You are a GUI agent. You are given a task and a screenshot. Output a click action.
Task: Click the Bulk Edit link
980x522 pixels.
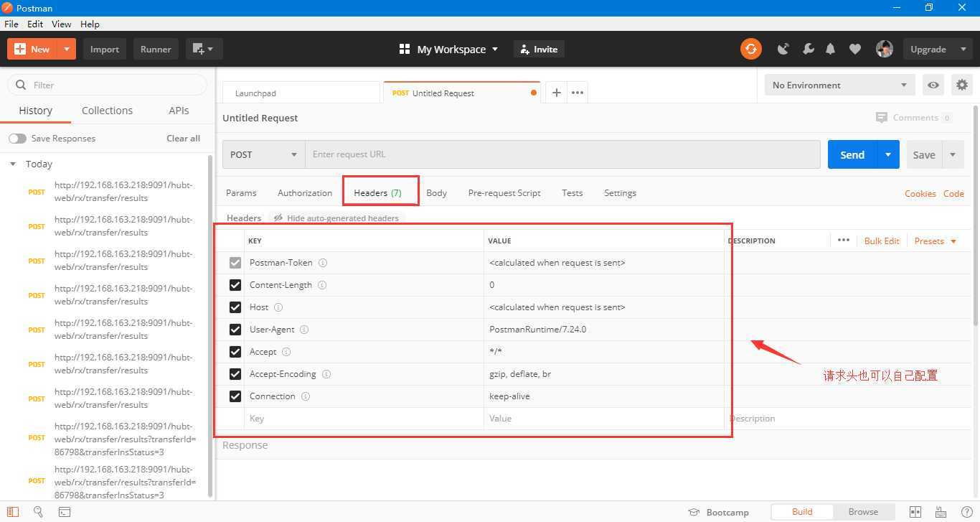[x=882, y=241]
